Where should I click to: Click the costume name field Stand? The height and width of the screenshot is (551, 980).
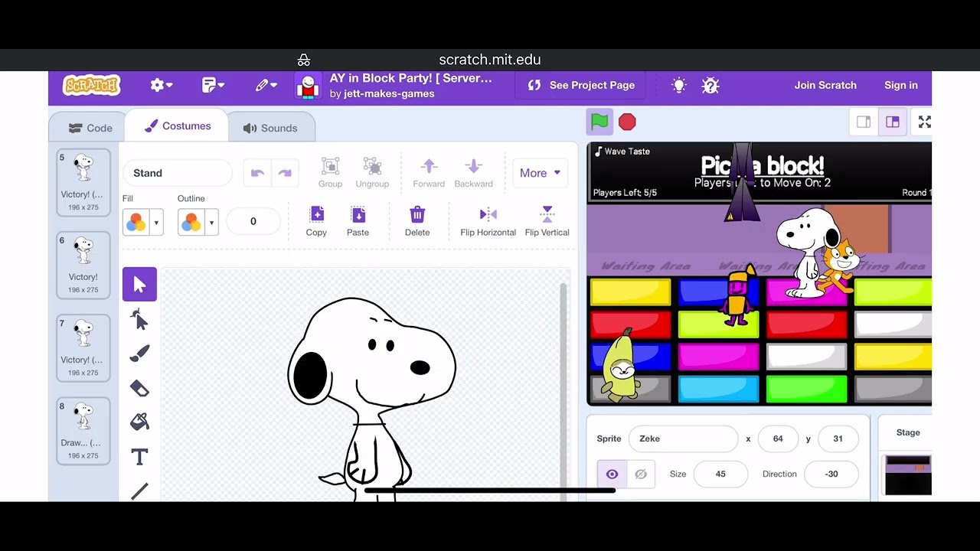point(177,173)
